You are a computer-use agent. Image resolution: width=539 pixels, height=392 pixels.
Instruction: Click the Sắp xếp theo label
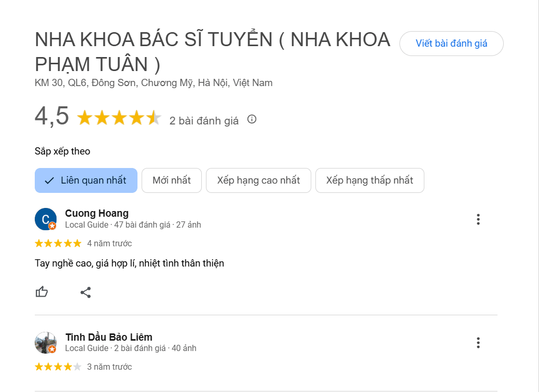[62, 151]
